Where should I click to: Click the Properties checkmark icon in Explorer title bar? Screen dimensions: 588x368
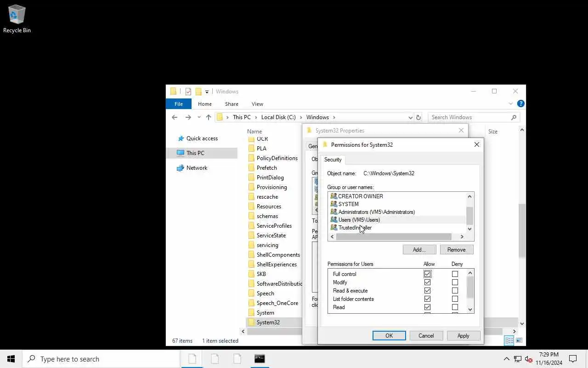coord(188,92)
